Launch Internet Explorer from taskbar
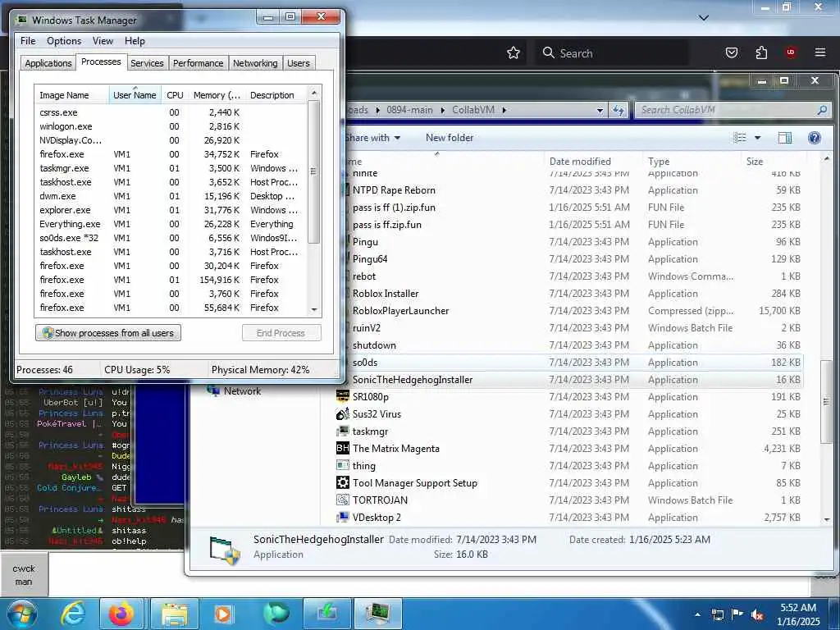Viewport: 840px width, 630px height. point(74,614)
